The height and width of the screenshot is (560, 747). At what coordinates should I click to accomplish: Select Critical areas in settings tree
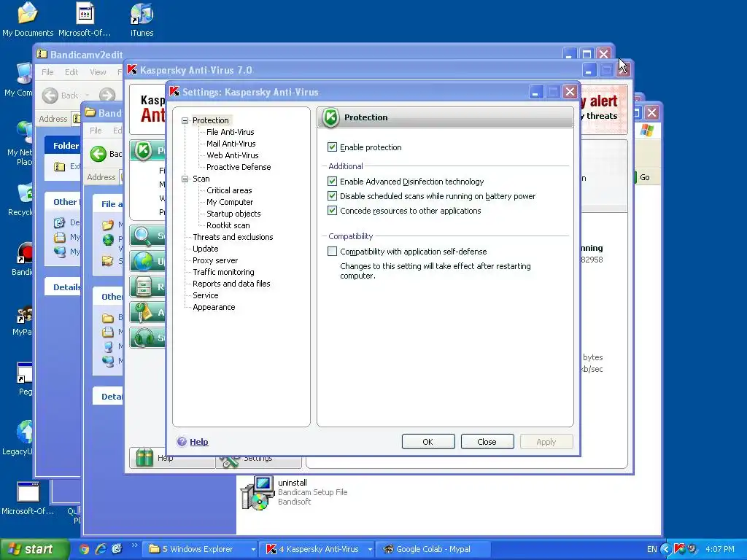[228, 190]
